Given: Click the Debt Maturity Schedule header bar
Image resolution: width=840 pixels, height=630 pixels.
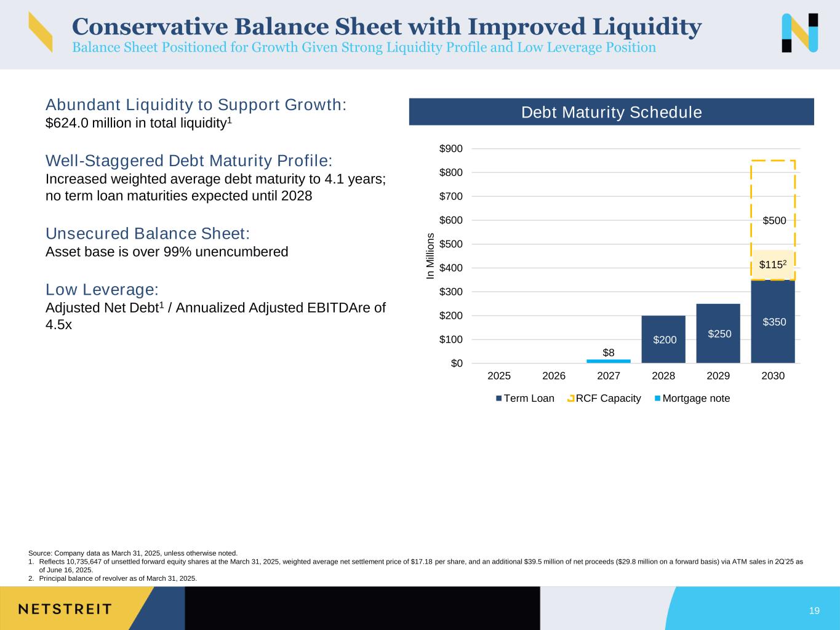Looking at the screenshot, I should (611, 112).
